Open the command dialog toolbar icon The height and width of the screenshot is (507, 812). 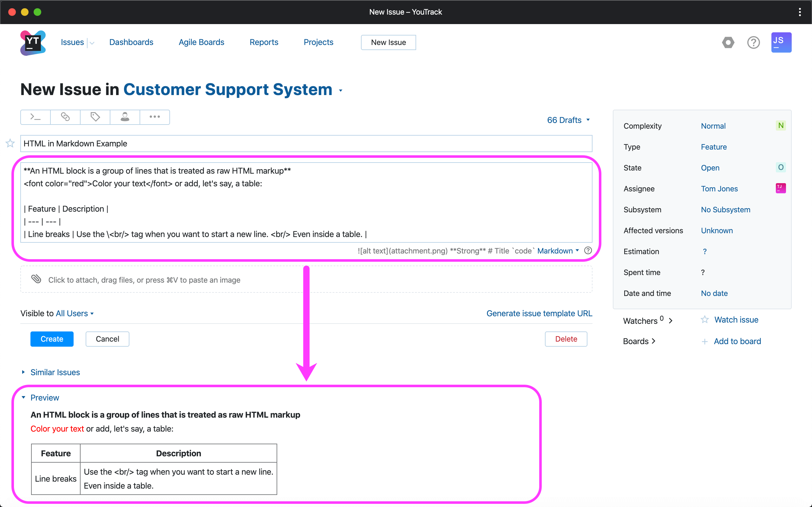coord(35,117)
